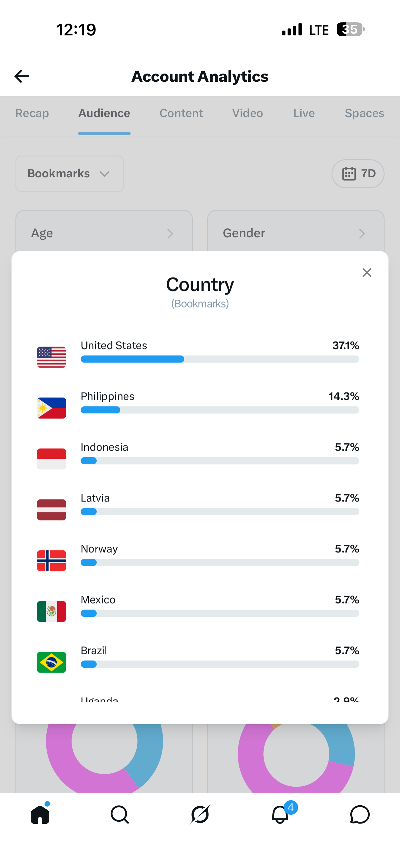The image size is (400, 868).
Task: Switch to the Content tab
Action: click(x=181, y=113)
